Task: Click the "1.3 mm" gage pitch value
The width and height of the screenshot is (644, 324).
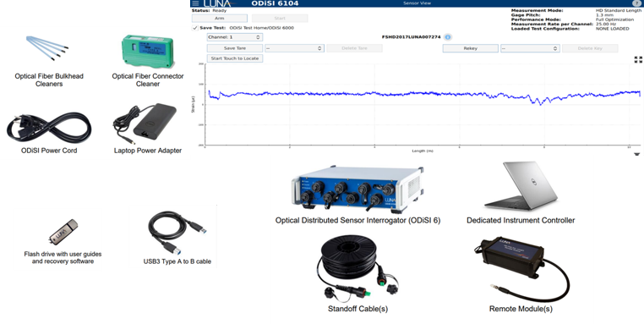Action: tap(604, 15)
